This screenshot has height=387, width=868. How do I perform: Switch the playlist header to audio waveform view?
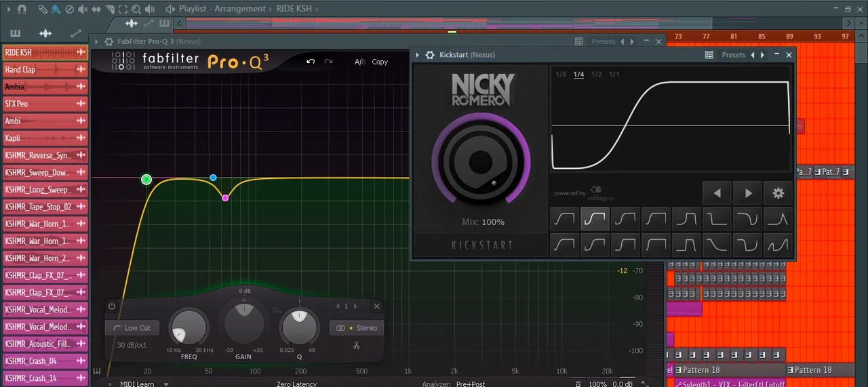pyautogui.click(x=132, y=23)
